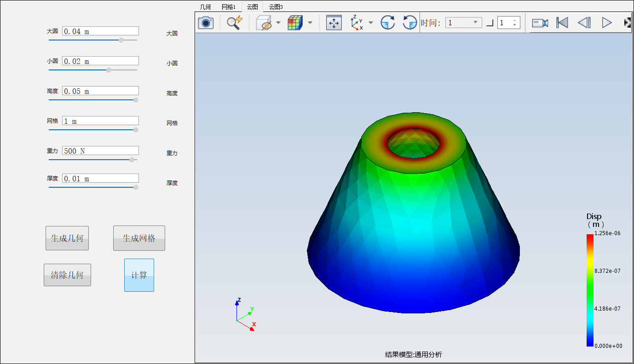The image size is (634, 364).
Task: Click the magnifier with lightning icon
Action: 235,23
